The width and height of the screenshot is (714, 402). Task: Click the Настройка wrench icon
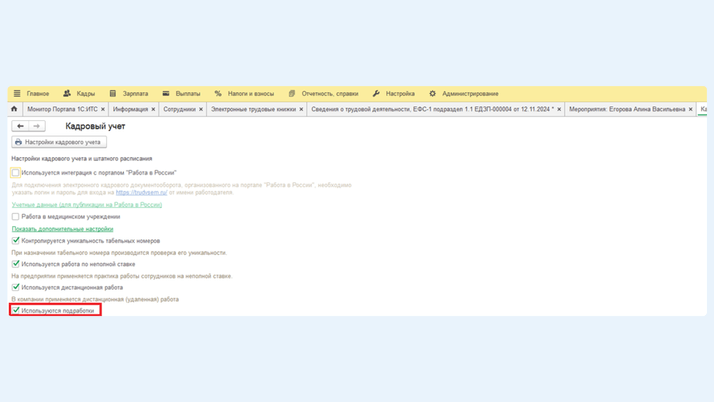(x=376, y=93)
